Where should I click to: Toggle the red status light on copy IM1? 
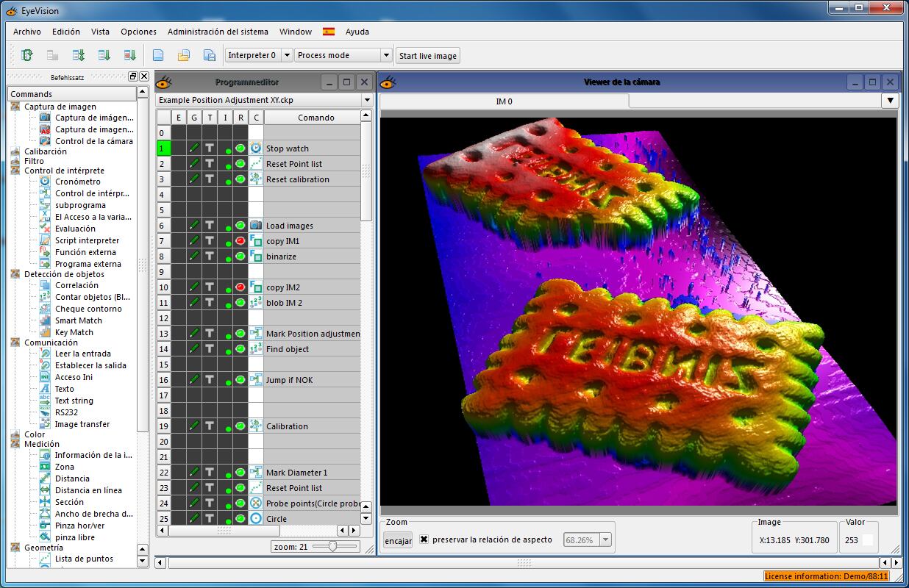(240, 241)
